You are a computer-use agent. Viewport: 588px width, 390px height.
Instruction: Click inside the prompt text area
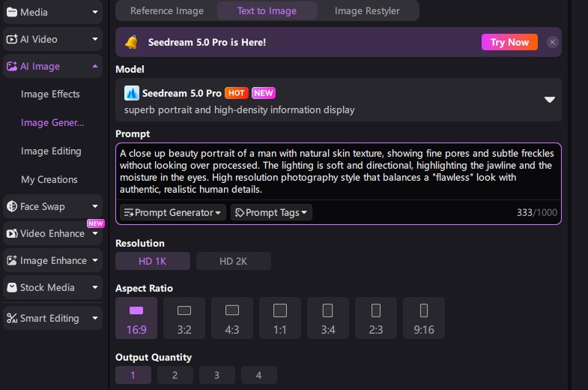pyautogui.click(x=339, y=171)
